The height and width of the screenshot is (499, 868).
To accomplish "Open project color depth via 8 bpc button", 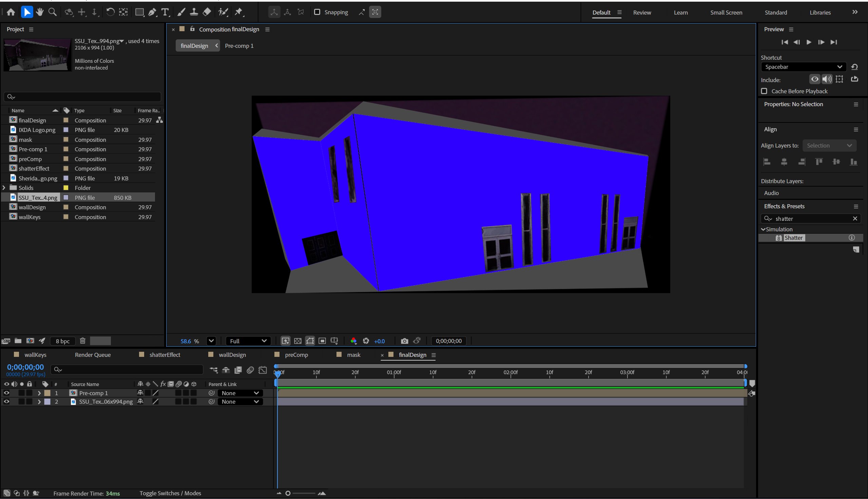I will coord(63,341).
